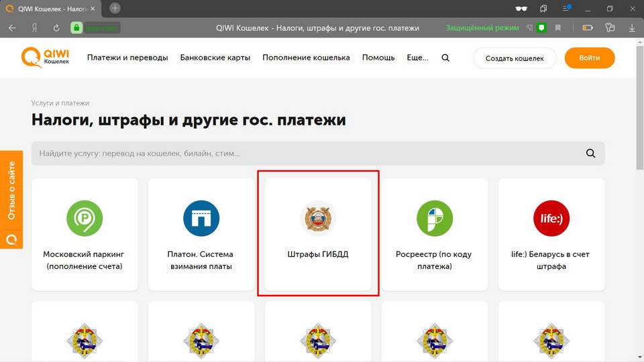Click the orange Войти button
The height and width of the screenshot is (362, 644).
(x=589, y=58)
